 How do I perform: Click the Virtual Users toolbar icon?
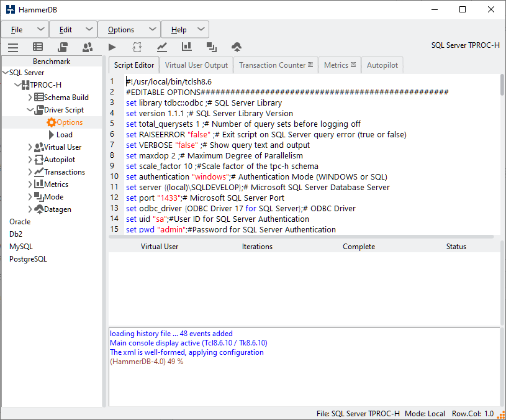88,47
